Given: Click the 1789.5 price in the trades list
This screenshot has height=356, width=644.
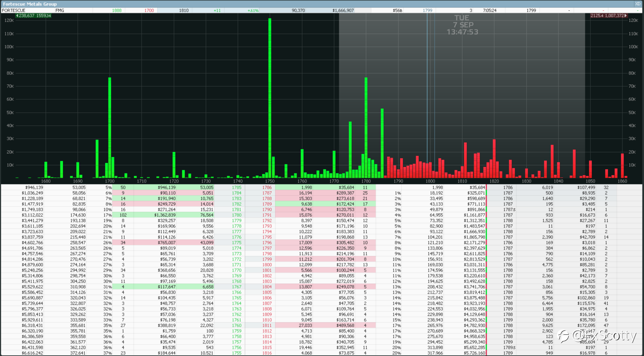Looking at the screenshot, I should pyautogui.click(x=509, y=348).
